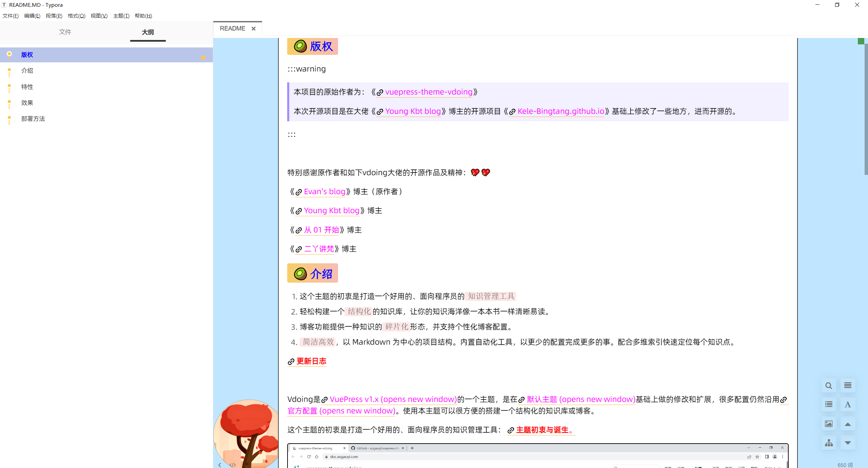Click the 650 词 word count

click(845, 465)
